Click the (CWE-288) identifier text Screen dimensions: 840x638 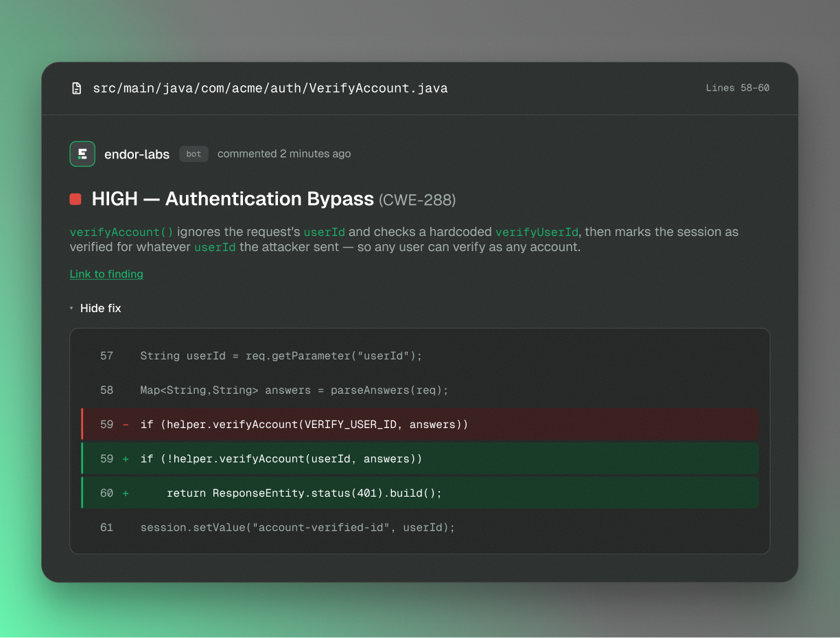[x=417, y=200]
